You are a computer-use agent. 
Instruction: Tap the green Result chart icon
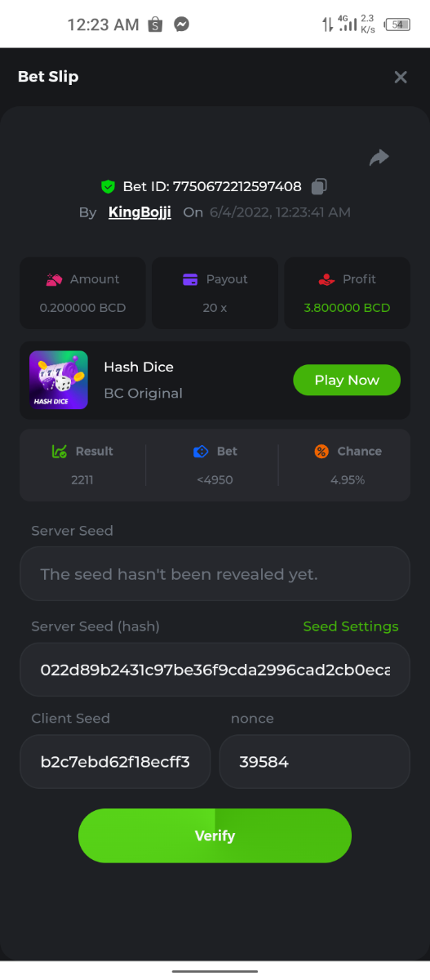click(60, 451)
